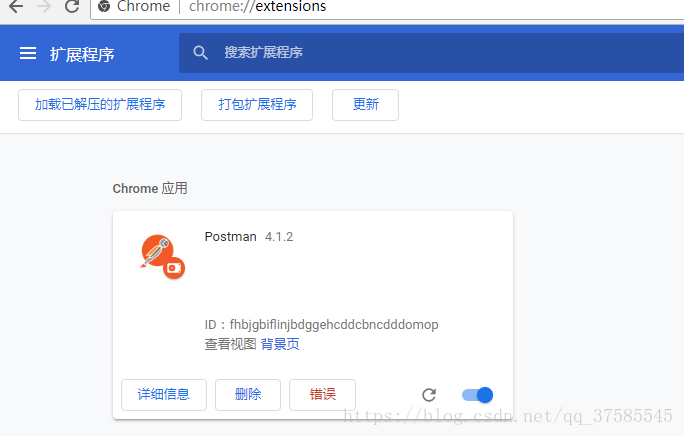Click the Postman extension name text

coord(230,237)
